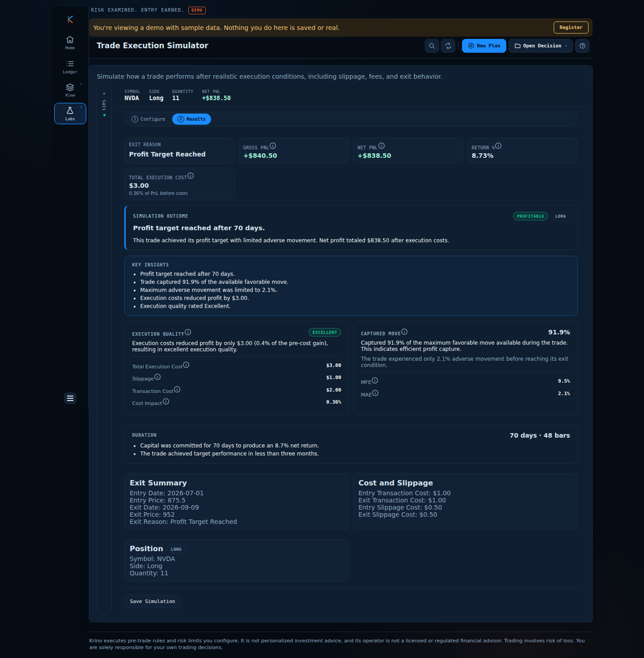The width and height of the screenshot is (644, 658).
Task: Show info for Captured Move
Action: point(404,332)
